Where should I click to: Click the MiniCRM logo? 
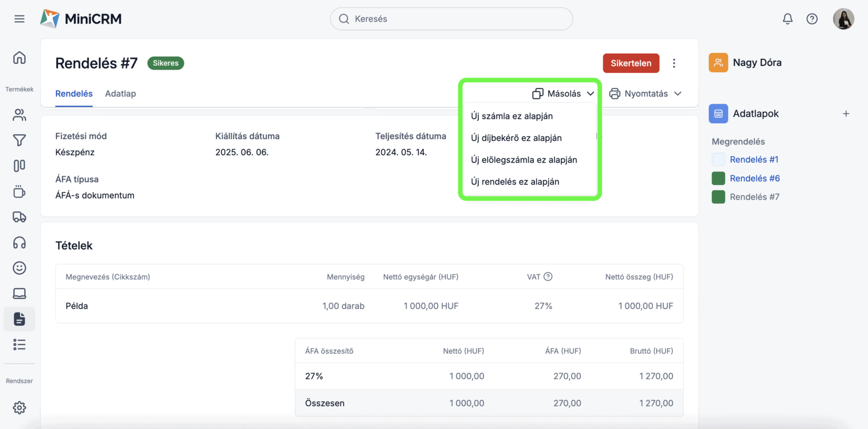point(81,19)
